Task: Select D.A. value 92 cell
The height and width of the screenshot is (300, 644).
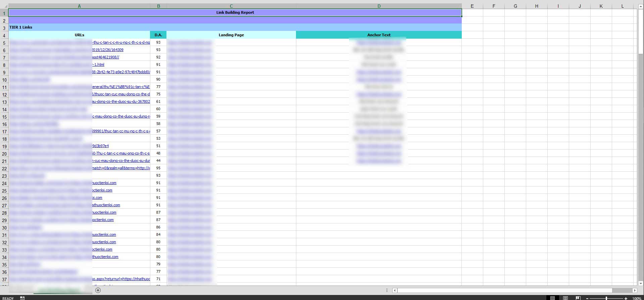Action: click(x=158, y=57)
